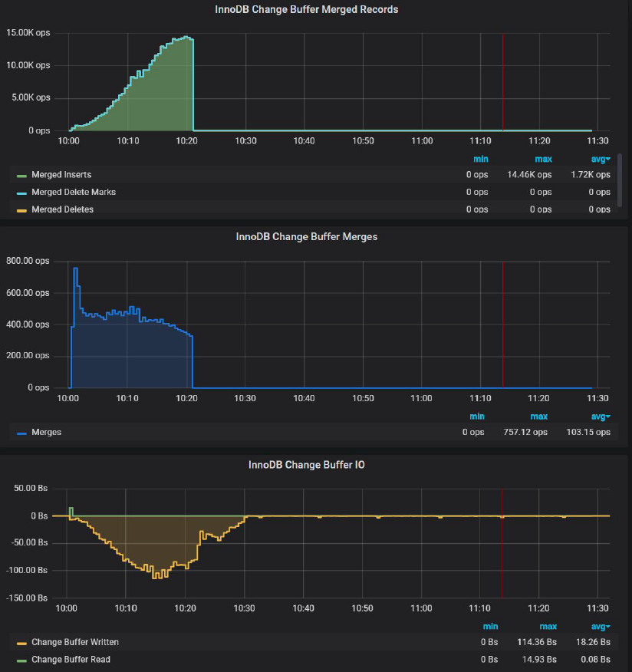
Task: Toggle the Merged Delete Marks series label
Action: [x=73, y=192]
